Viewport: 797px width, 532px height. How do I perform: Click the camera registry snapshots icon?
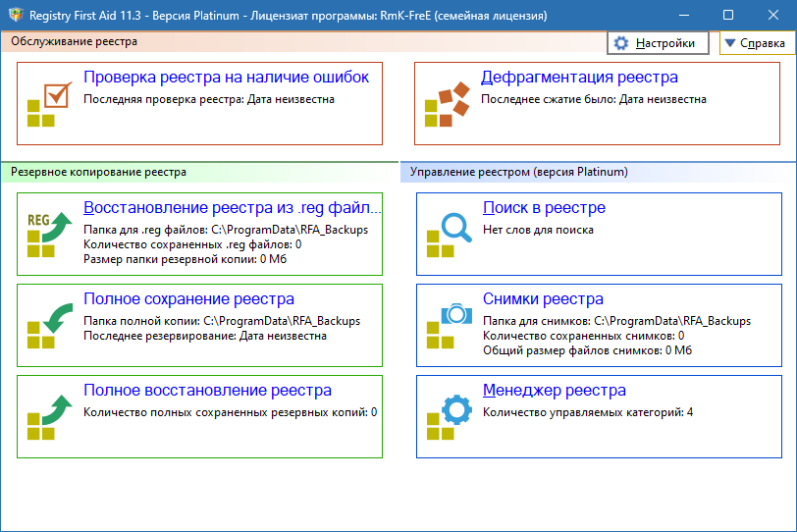pyautogui.click(x=449, y=326)
